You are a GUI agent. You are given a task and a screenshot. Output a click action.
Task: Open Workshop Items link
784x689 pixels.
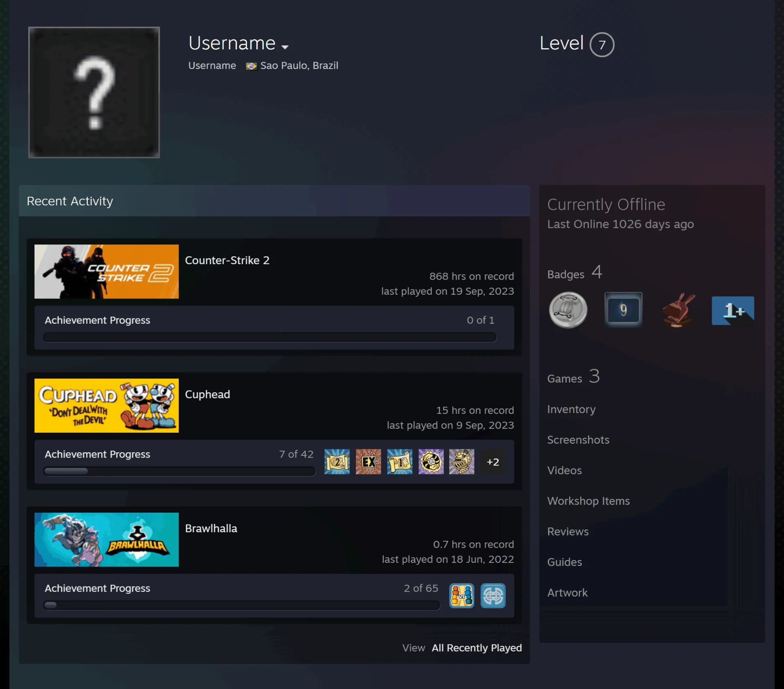(x=588, y=501)
